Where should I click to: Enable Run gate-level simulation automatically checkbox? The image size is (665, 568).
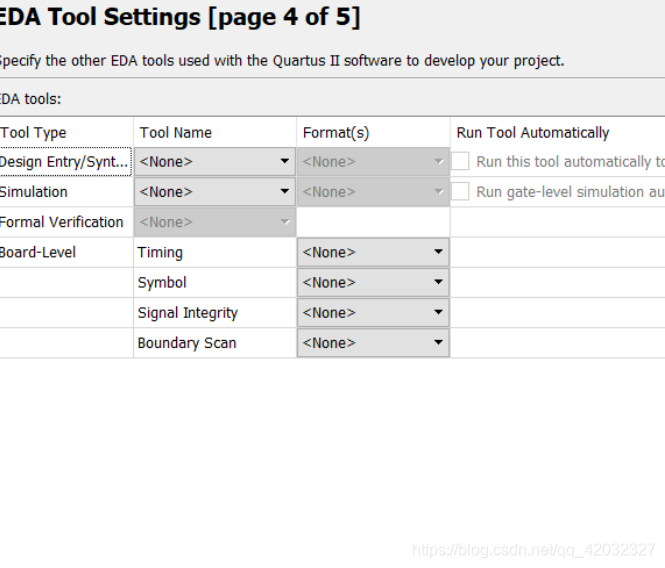click(460, 191)
